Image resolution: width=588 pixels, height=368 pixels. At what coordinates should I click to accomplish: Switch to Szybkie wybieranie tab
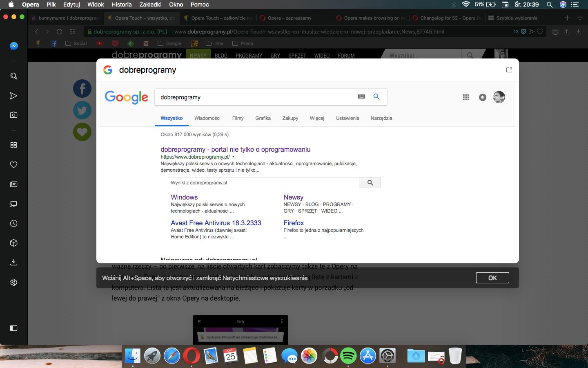click(517, 18)
